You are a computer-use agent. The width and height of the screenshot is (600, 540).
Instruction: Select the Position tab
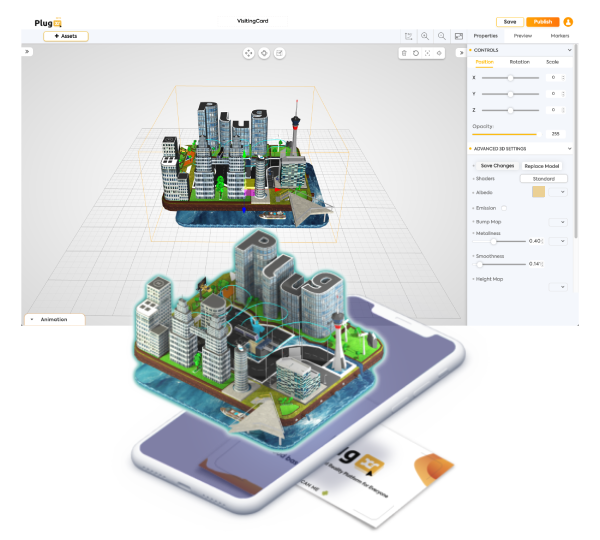484,62
